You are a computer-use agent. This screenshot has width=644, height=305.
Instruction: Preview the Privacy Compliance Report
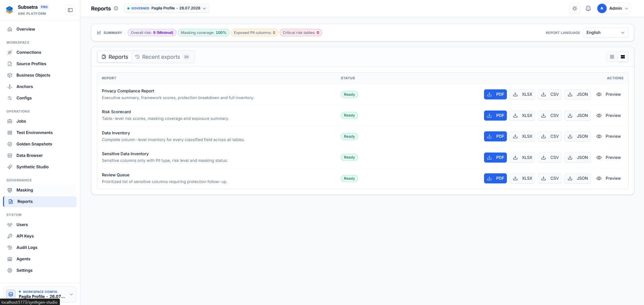(x=609, y=94)
